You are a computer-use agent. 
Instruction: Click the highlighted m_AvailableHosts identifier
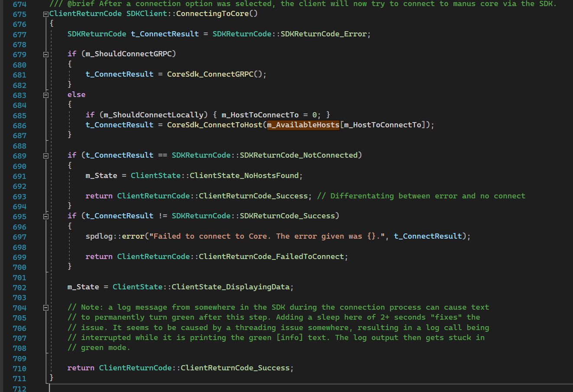[x=303, y=125]
